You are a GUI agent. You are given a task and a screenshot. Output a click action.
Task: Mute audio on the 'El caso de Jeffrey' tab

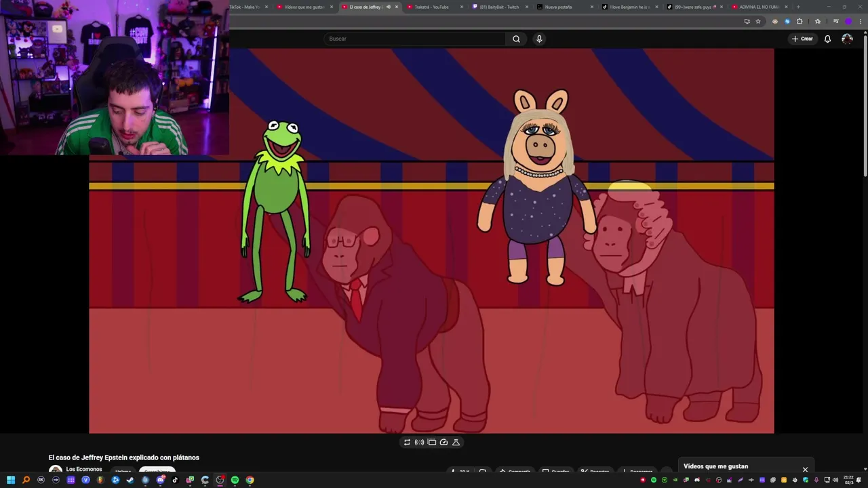coord(388,7)
